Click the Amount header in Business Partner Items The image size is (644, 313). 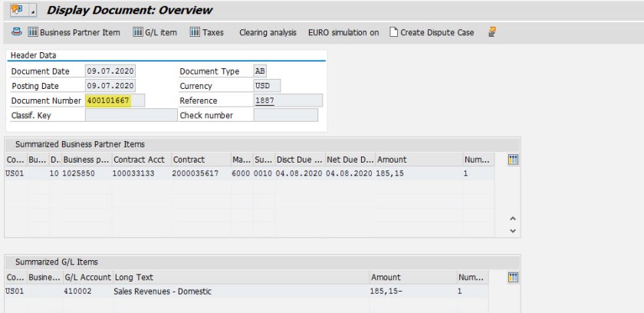click(419, 160)
